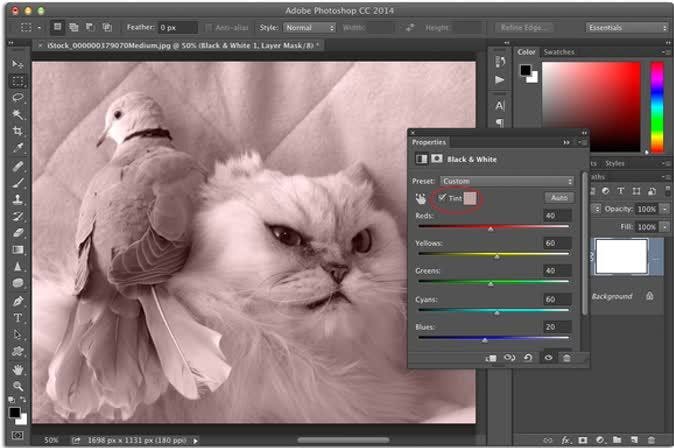Select the Brush tool
The image size is (674, 448).
(x=17, y=183)
